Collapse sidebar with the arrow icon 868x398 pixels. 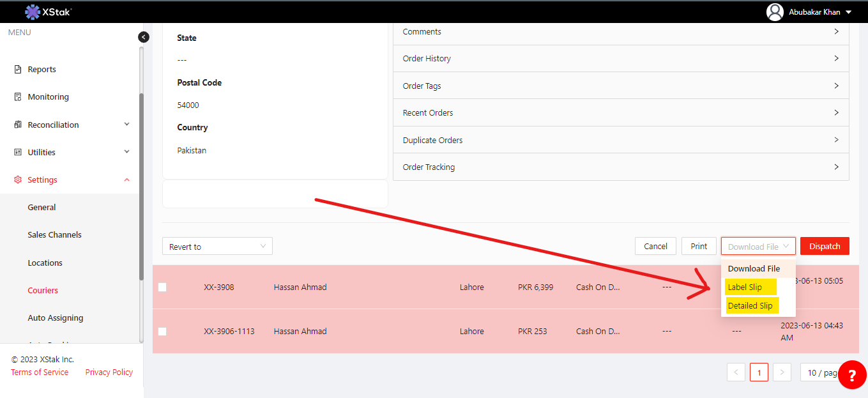(144, 37)
